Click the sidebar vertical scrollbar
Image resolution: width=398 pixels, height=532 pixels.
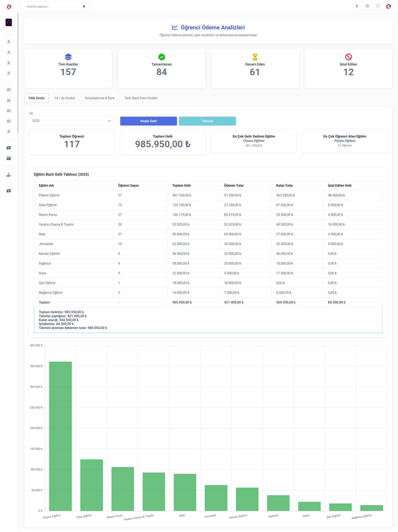(x=18, y=72)
